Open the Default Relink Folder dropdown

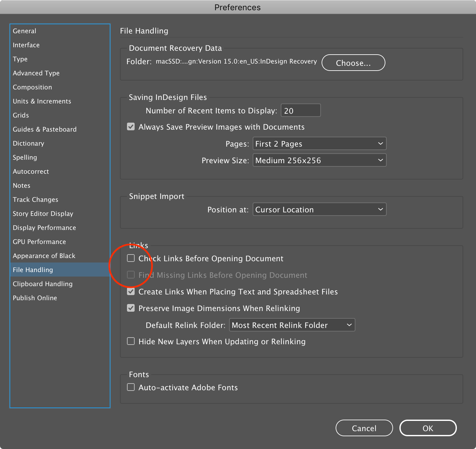pyautogui.click(x=292, y=325)
